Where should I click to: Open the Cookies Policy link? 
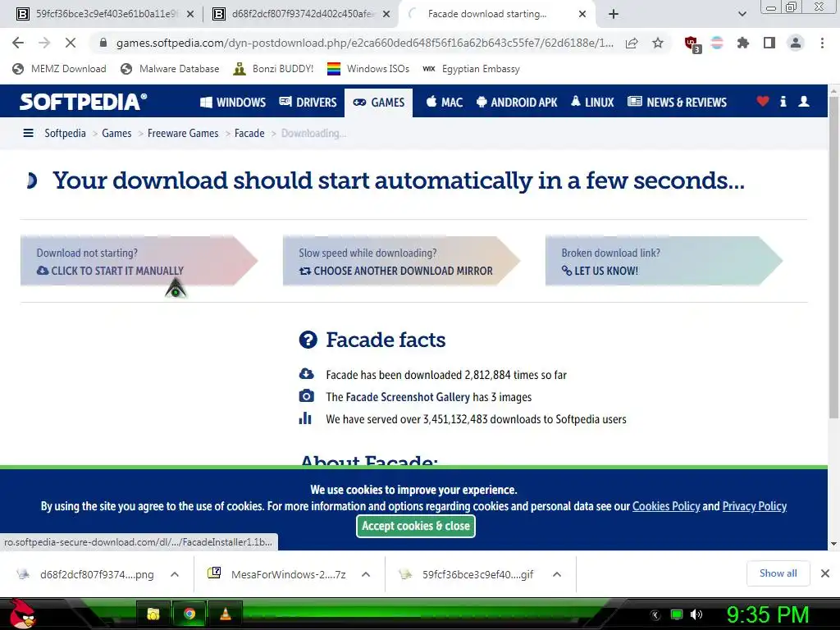point(666,506)
